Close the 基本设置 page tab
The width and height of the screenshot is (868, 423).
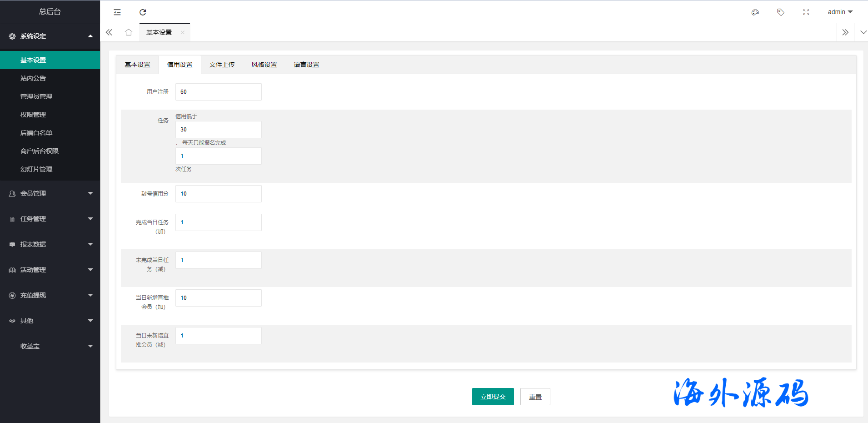tap(183, 32)
